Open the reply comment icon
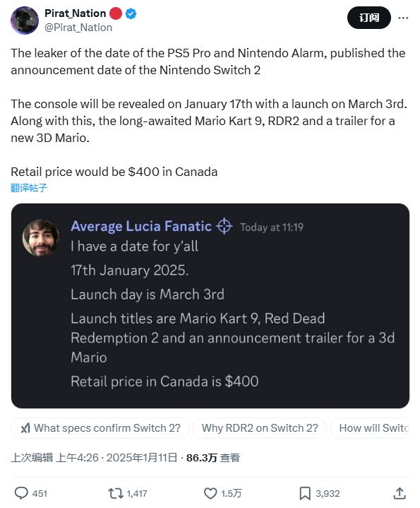420x508 pixels. coord(21,493)
